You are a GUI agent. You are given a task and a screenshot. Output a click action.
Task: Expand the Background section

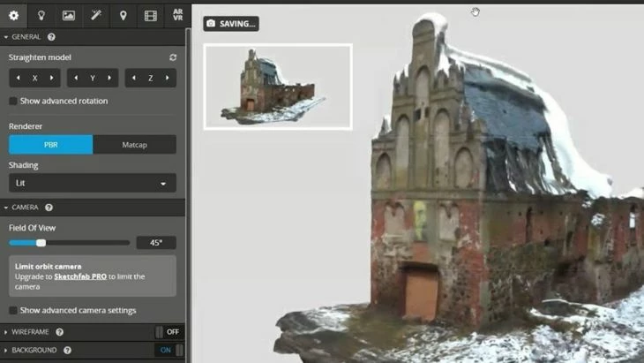pyautogui.click(x=6, y=351)
